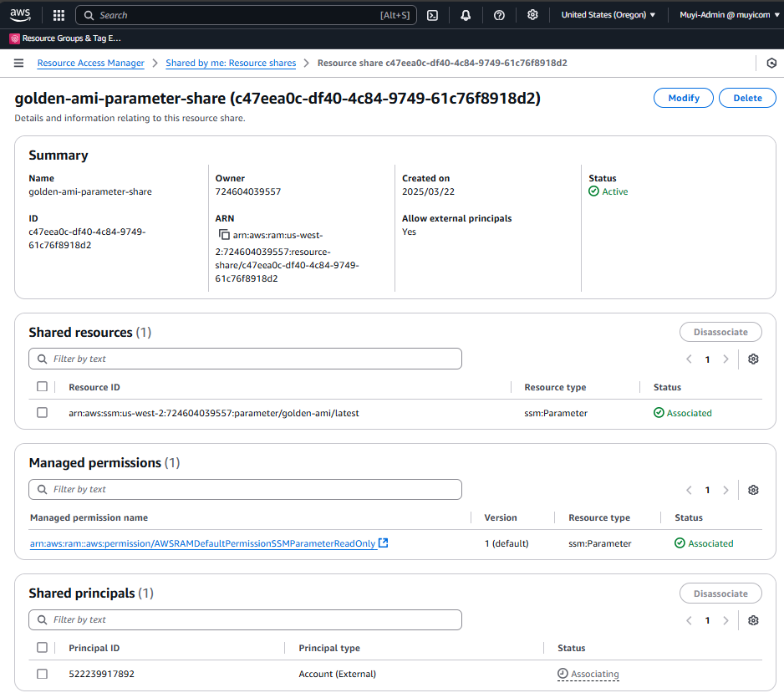Open Resource Access Manager breadcrumb

click(x=90, y=63)
